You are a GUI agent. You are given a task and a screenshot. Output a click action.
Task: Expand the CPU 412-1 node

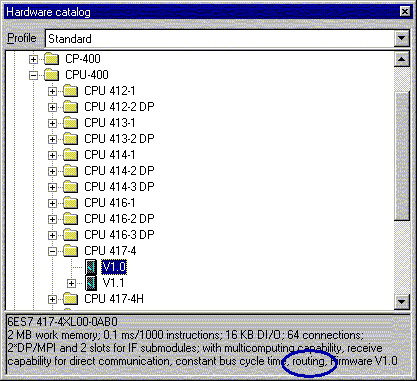52,91
